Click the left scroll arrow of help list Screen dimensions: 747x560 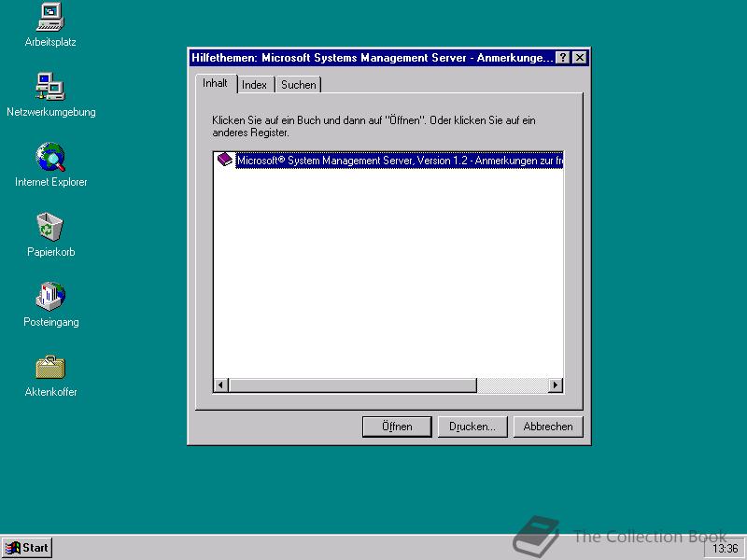(220, 385)
